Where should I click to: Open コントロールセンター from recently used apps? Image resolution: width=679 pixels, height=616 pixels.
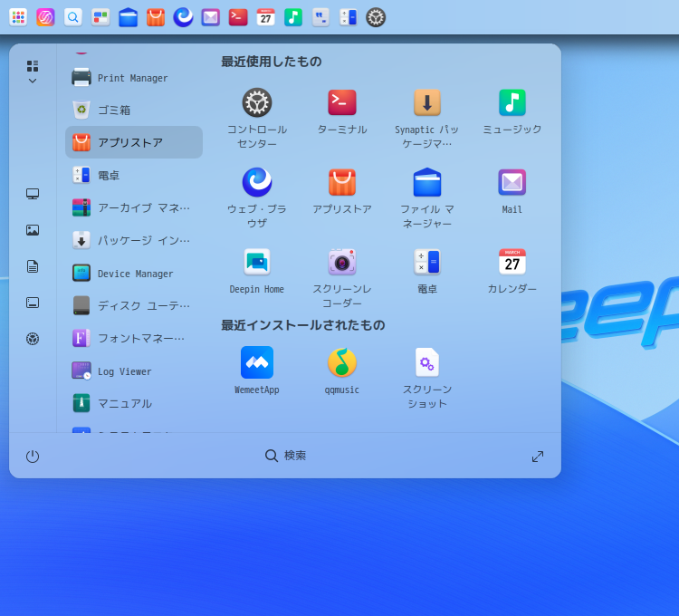(x=257, y=103)
